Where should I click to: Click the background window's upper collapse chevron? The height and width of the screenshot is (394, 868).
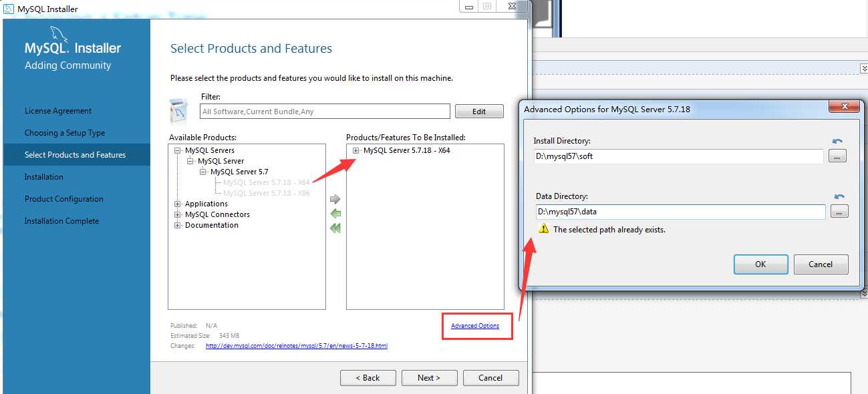click(863, 68)
